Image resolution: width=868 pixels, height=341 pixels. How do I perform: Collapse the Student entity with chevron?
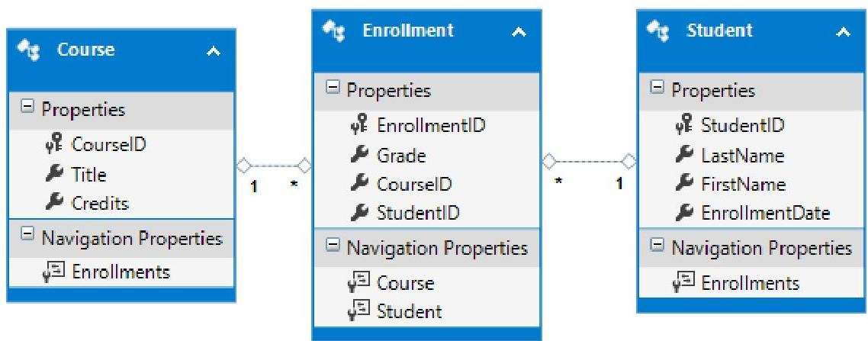coord(842,32)
